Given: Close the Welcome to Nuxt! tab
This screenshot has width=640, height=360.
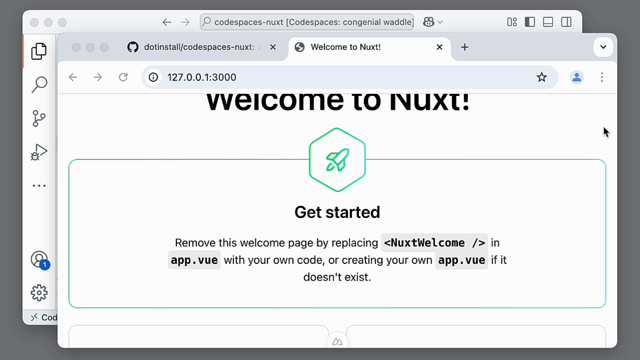Looking at the screenshot, I should point(440,47).
